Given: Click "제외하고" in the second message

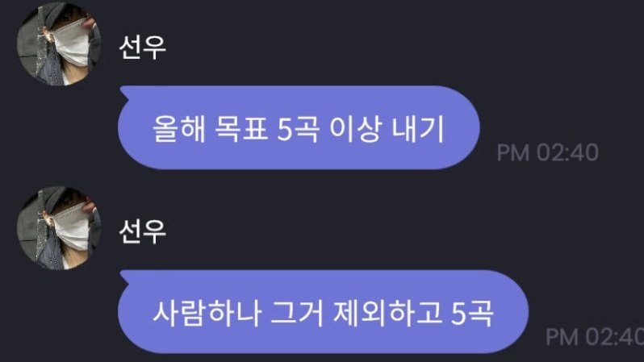Looking at the screenshot, I should click(388, 313).
